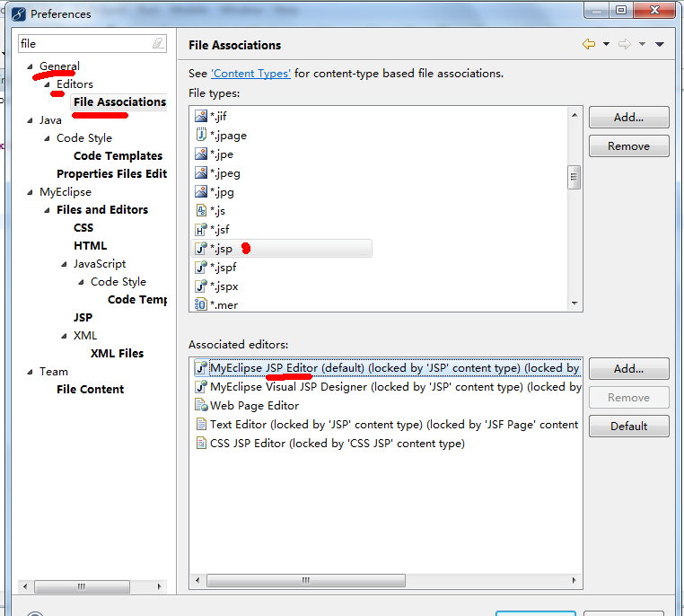Image resolution: width=684 pixels, height=616 pixels.
Task: Clear the filter text with eraser icon
Action: click(158, 43)
